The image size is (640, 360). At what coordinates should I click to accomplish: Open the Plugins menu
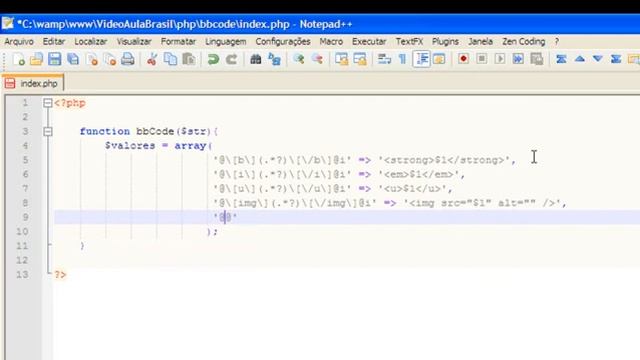click(x=445, y=42)
